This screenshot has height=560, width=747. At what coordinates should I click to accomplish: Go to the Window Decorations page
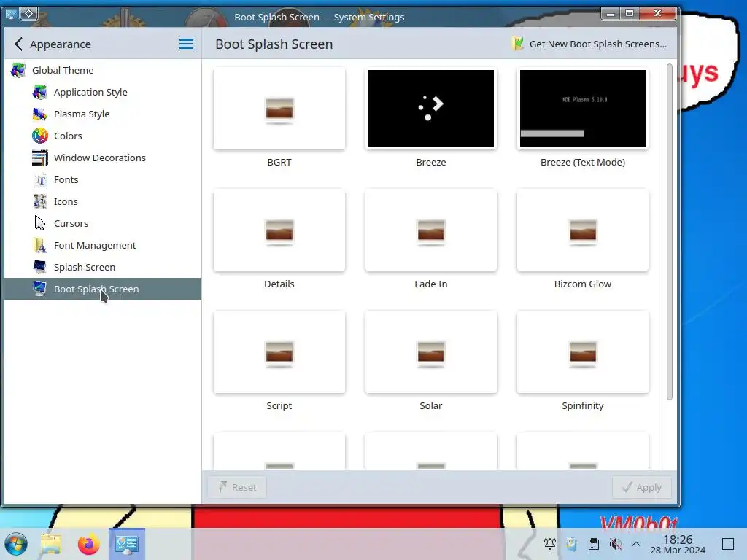99,157
